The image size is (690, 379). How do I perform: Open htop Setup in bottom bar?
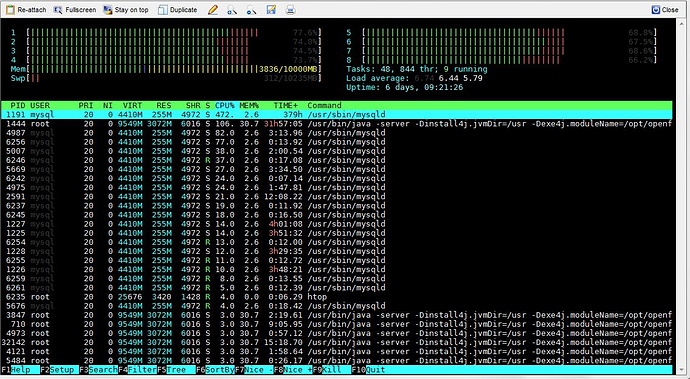coord(59,369)
